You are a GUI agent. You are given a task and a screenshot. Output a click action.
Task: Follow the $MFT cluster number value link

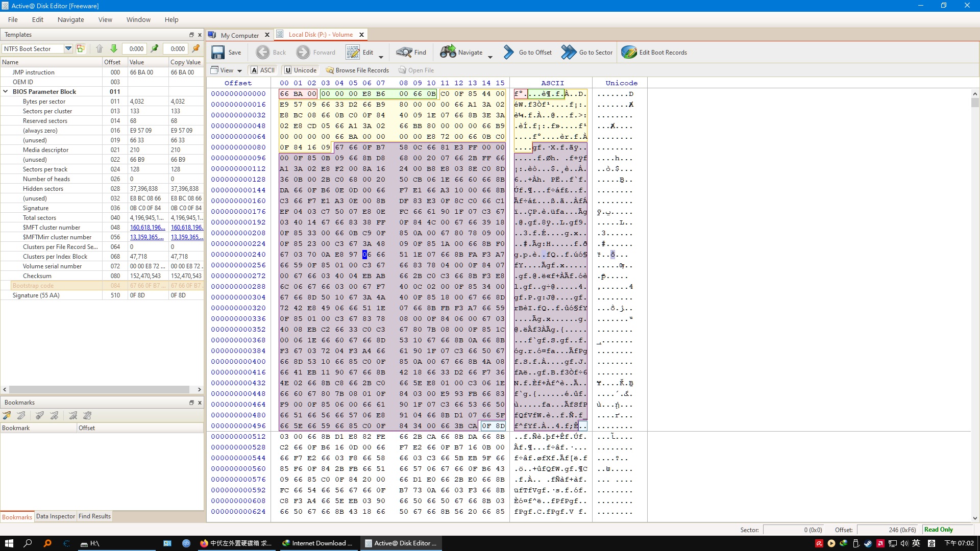[x=147, y=228]
